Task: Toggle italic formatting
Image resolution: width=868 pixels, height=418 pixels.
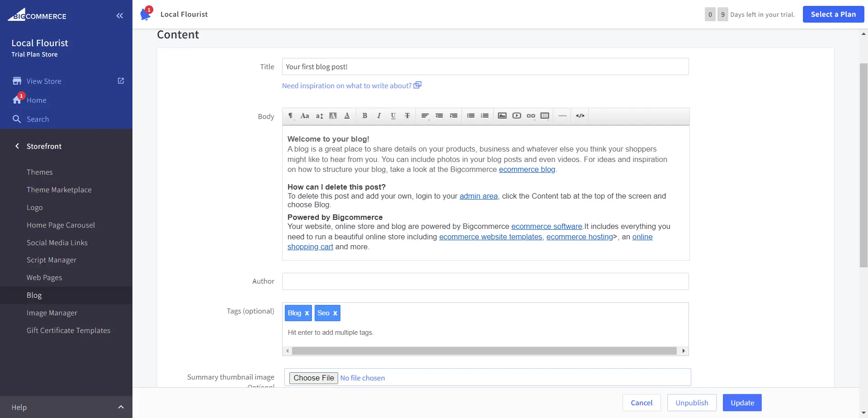Action: tap(379, 116)
